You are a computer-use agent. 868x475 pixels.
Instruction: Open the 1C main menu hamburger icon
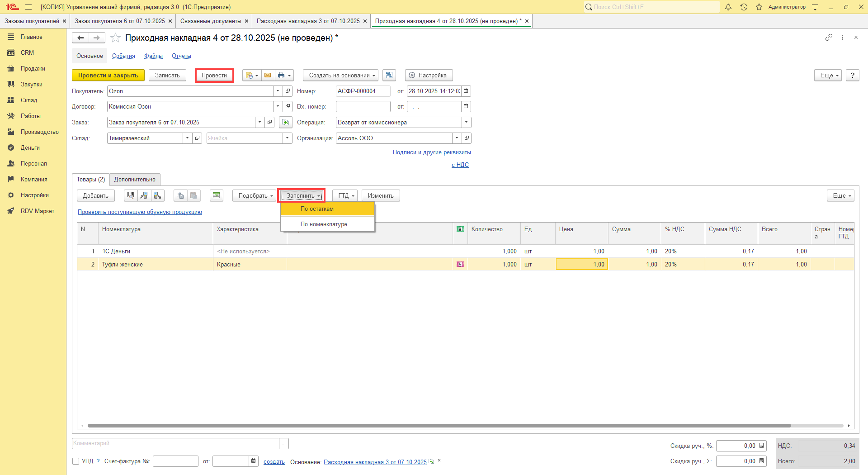pos(28,7)
